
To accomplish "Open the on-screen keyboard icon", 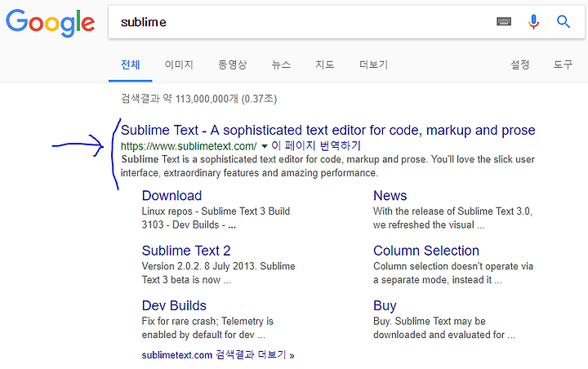I will (504, 21).
